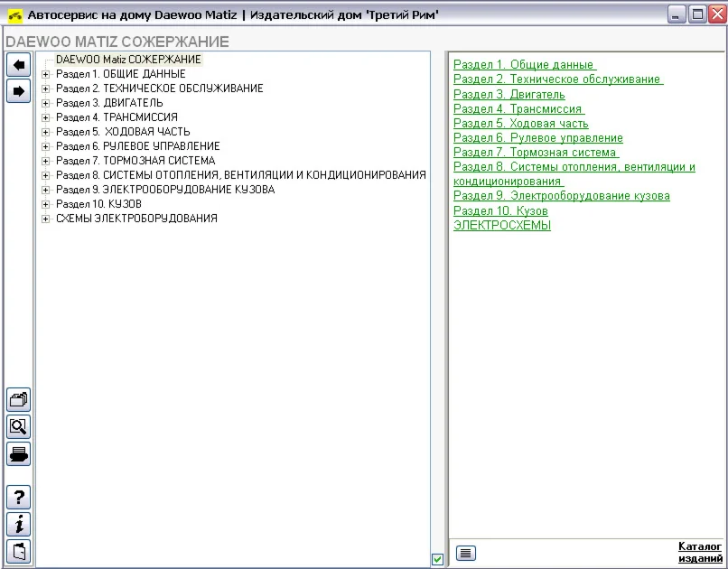728x569 pixels.
Task: Expand Раздел 4. ТРАНСМИССИЯ node
Action: (45, 117)
